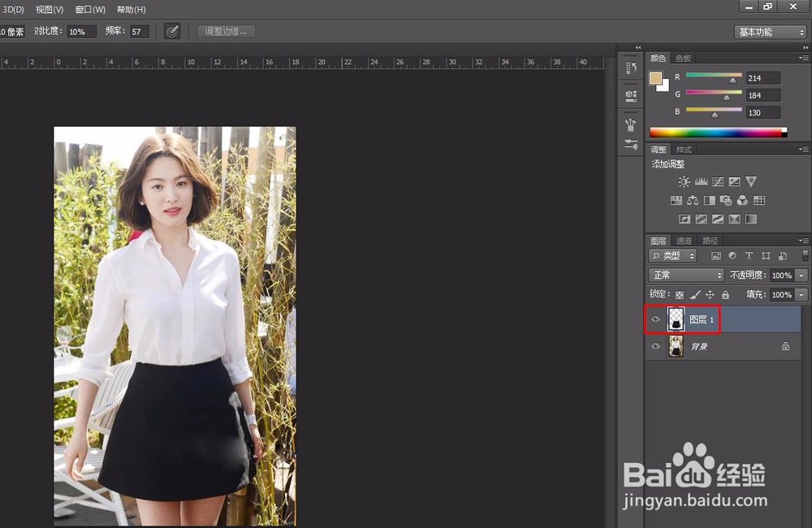The height and width of the screenshot is (528, 812).
Task: Open the 不透明度 opacity slider arrow
Action: pyautogui.click(x=801, y=275)
